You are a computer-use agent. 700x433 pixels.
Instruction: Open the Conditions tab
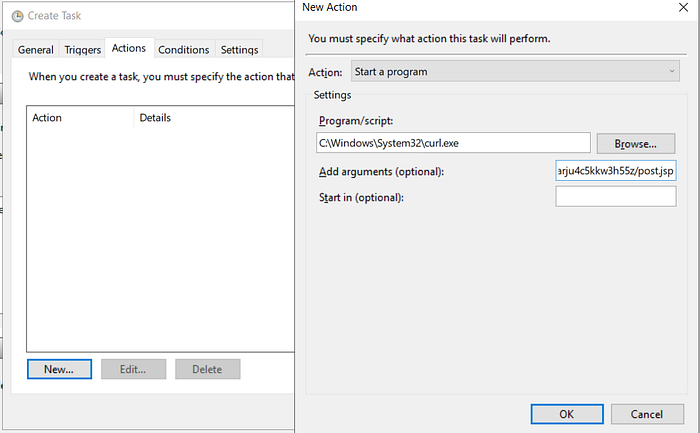(x=183, y=50)
